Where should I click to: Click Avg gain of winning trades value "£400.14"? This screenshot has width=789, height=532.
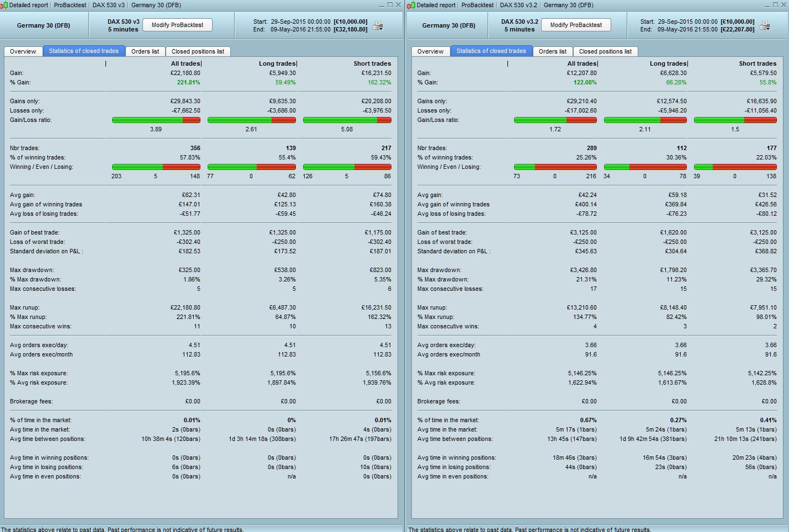pos(585,204)
